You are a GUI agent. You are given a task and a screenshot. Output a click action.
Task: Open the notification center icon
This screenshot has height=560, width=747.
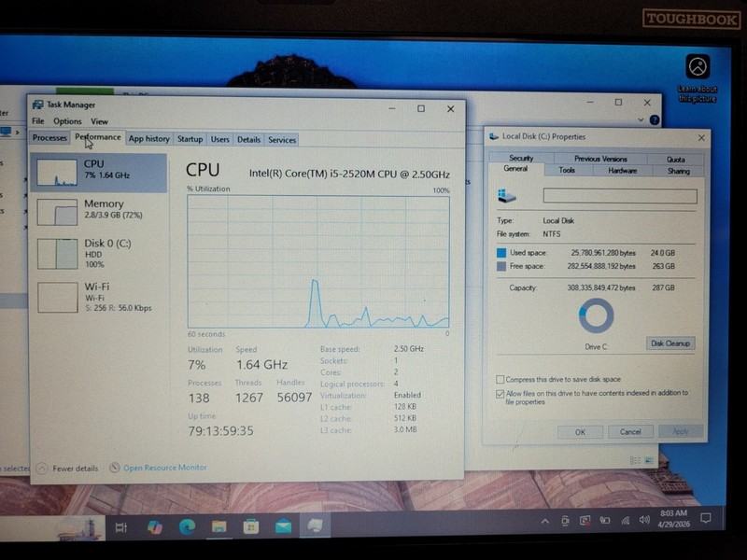pos(706,518)
